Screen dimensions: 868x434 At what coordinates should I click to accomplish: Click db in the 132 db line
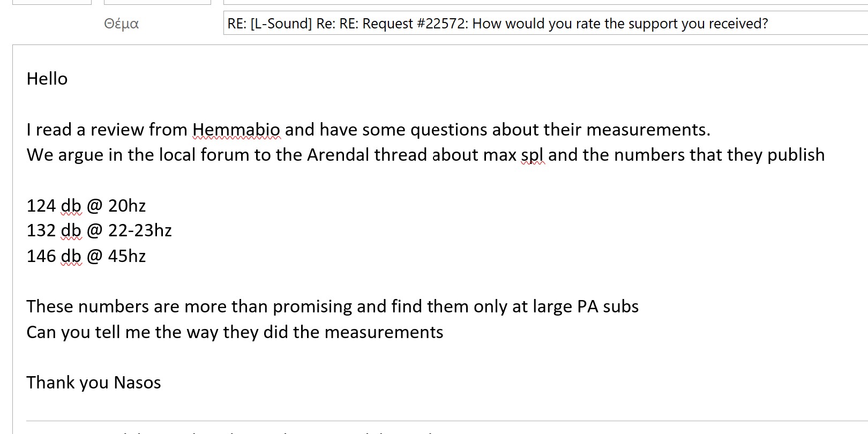pyautogui.click(x=71, y=230)
